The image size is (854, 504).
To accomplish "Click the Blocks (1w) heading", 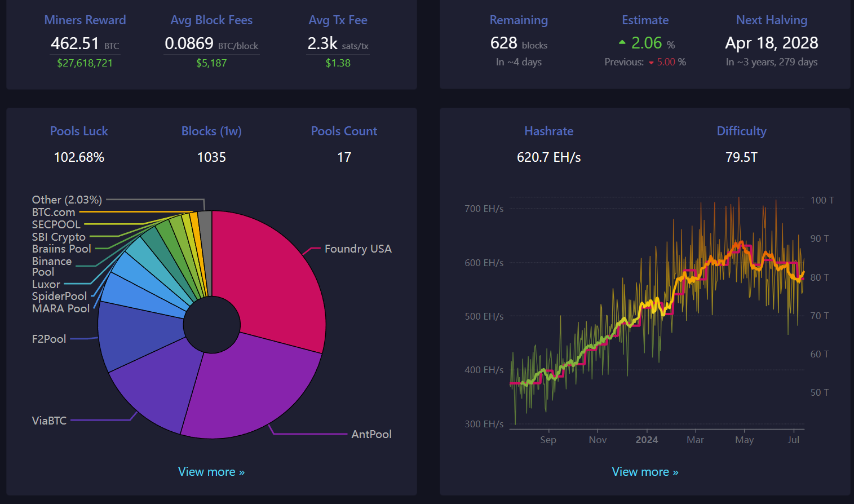I will coord(211,131).
